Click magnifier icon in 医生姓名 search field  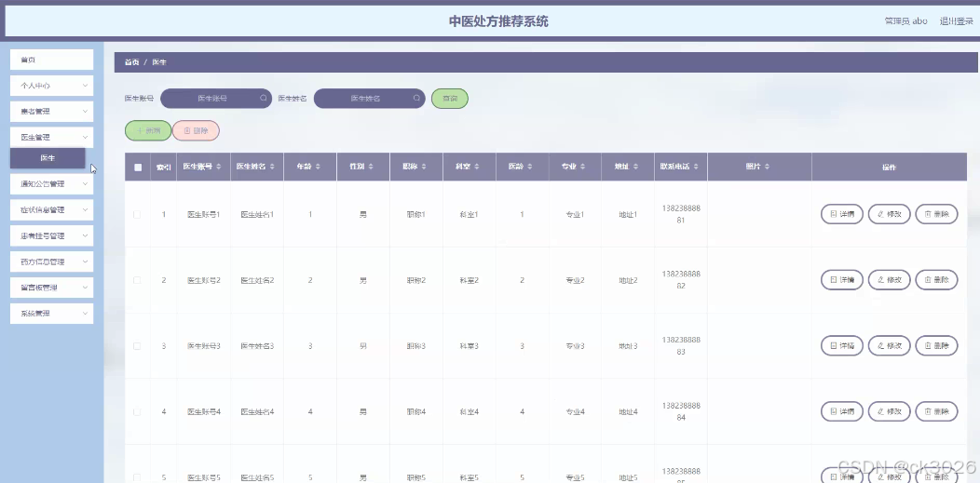(x=416, y=98)
